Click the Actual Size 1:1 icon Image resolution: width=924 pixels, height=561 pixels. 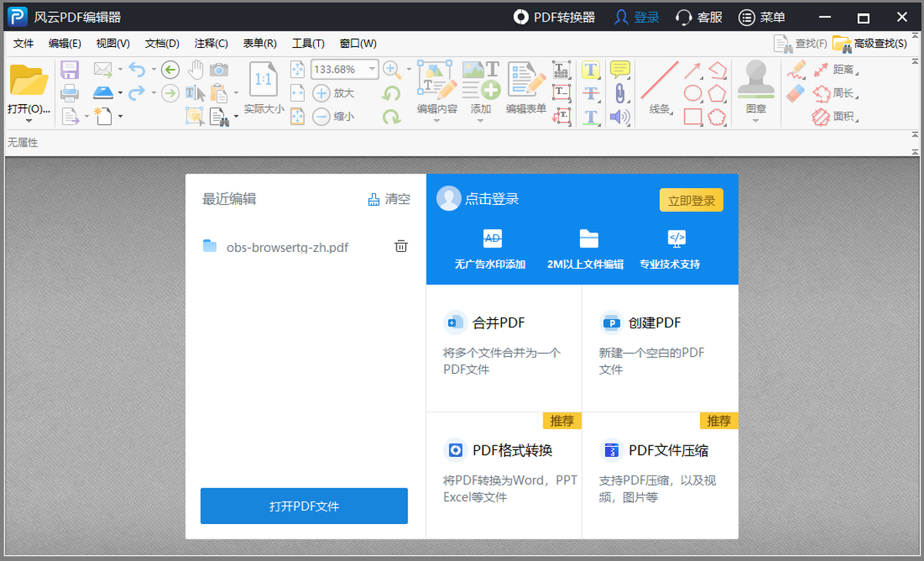pos(263,79)
